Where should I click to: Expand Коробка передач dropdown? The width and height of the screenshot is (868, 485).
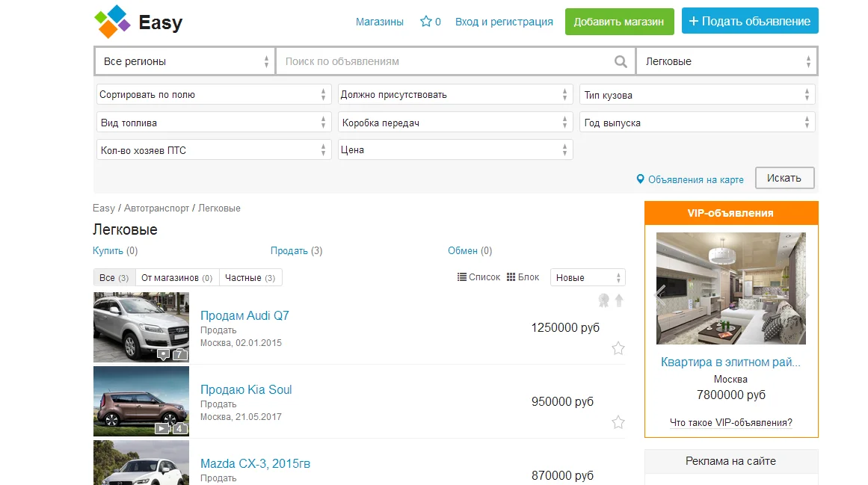455,123
